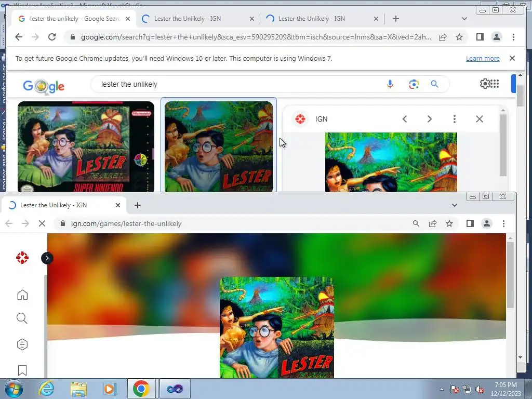Close the second Lester the Unlikely - IGN tab
This screenshot has width=532, height=399.
coord(376,19)
